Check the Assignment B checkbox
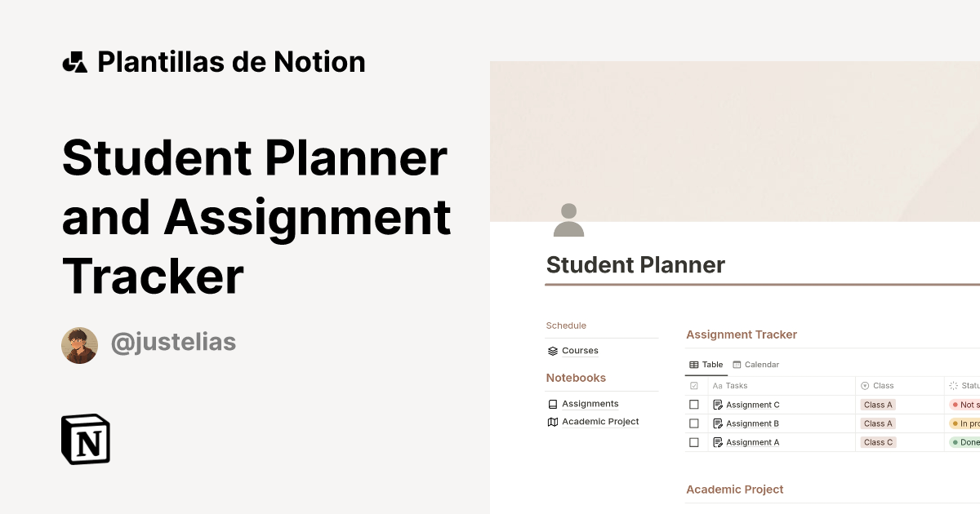 click(x=694, y=423)
